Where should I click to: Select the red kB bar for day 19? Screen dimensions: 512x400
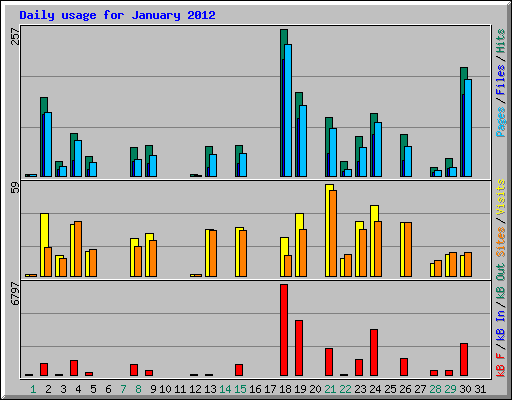pyautogui.click(x=299, y=348)
